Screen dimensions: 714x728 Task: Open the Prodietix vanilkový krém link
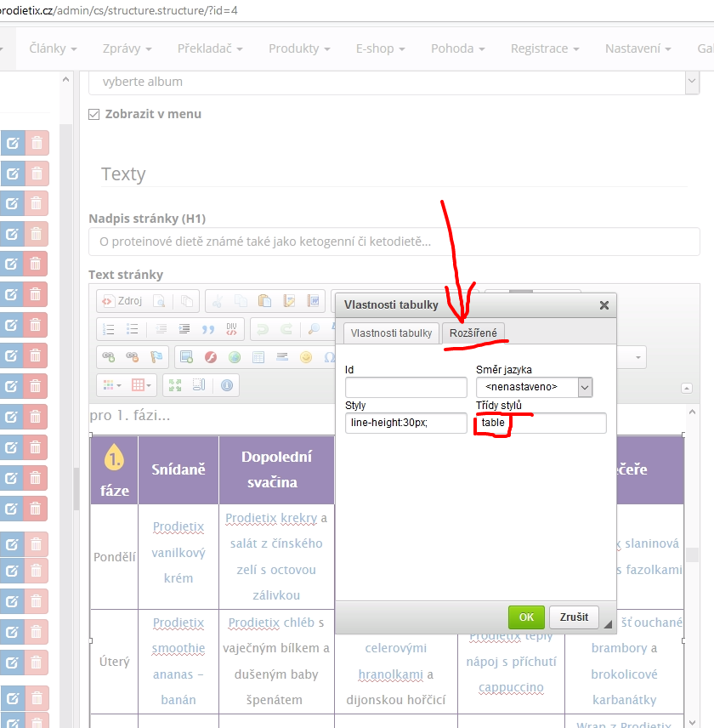pyautogui.click(x=178, y=553)
